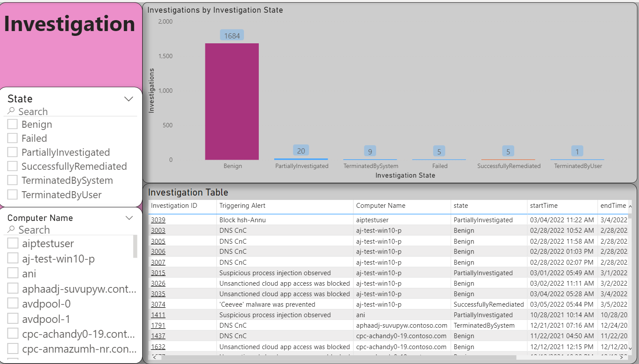Check avdpool-0 in Computer Name slicer
Image resolution: width=639 pixels, height=364 pixels.
12,303
